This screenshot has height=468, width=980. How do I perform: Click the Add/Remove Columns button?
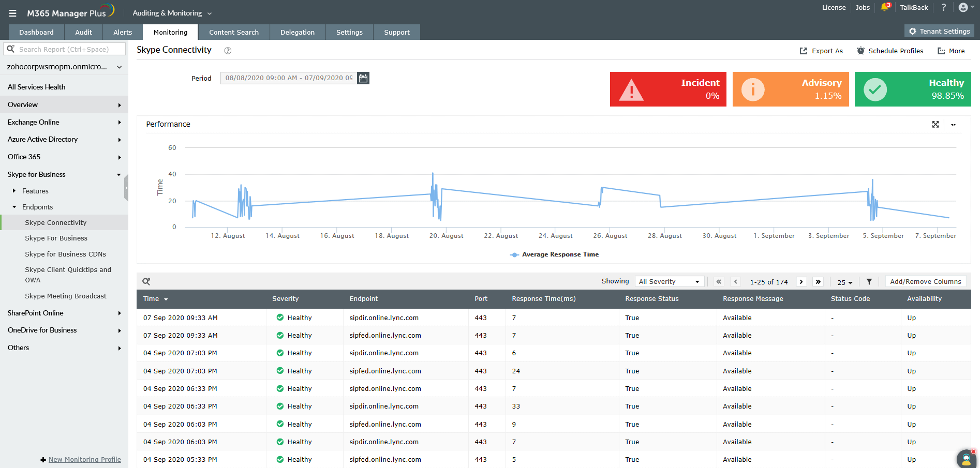926,282
